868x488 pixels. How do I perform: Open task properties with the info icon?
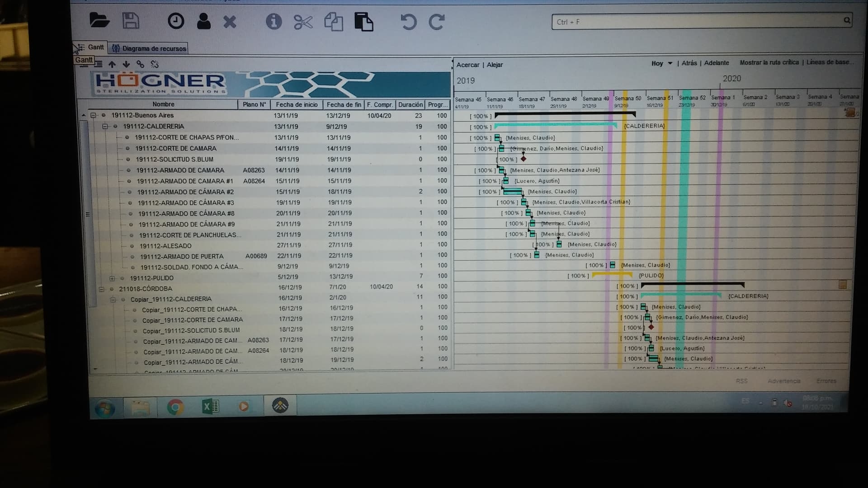point(274,22)
